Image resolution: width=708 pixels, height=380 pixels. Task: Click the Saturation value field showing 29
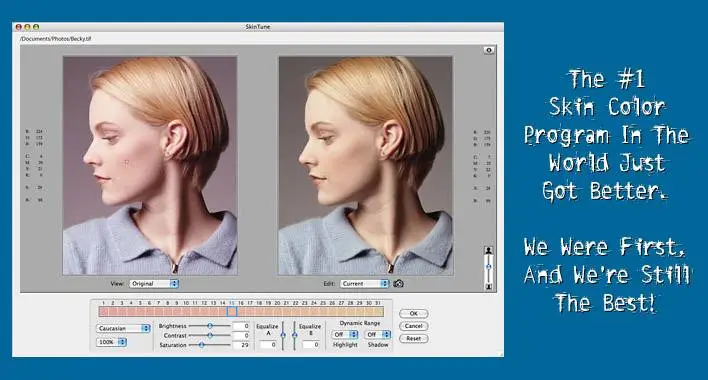241,345
